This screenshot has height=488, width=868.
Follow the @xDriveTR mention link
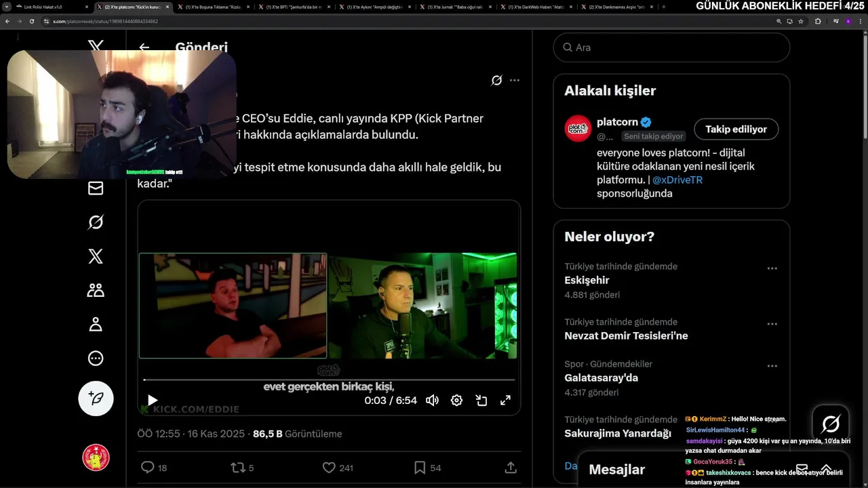point(677,180)
